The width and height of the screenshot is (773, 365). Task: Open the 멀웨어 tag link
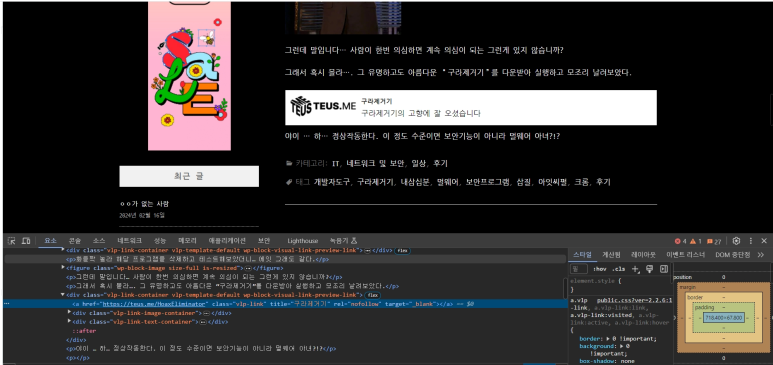449,182
